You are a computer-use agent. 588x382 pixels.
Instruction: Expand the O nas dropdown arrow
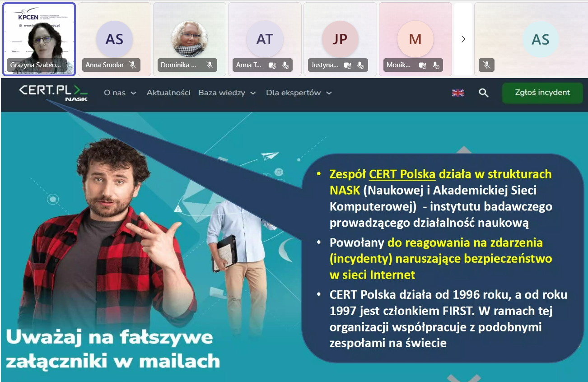pos(133,93)
